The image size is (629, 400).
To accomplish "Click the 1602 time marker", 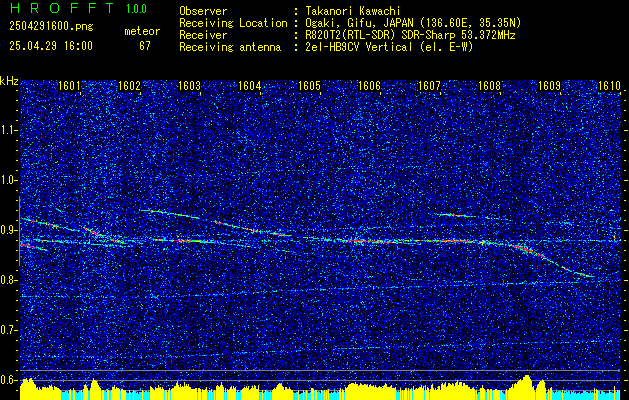I will click(130, 85).
